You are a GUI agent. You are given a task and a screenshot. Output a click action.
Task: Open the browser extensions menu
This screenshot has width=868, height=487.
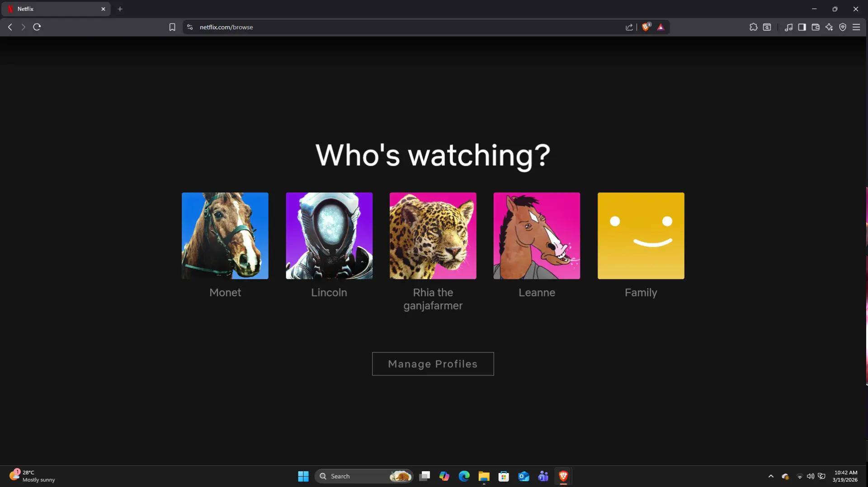[x=753, y=27]
